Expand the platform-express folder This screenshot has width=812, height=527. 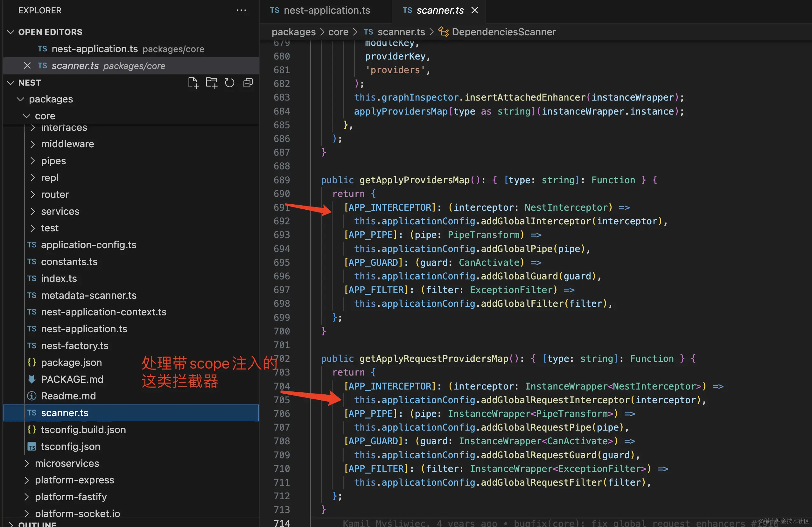click(27, 480)
